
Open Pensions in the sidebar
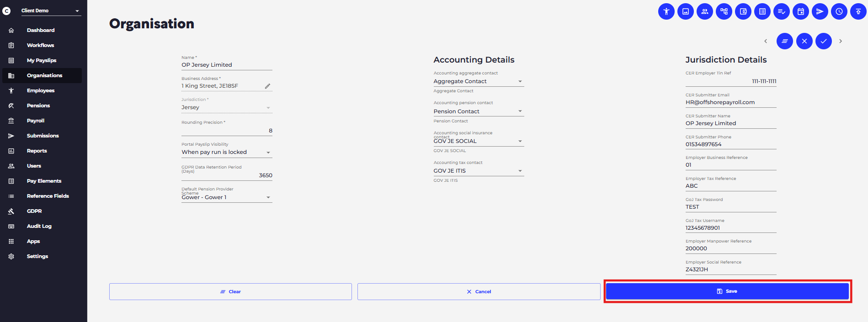pos(42,106)
